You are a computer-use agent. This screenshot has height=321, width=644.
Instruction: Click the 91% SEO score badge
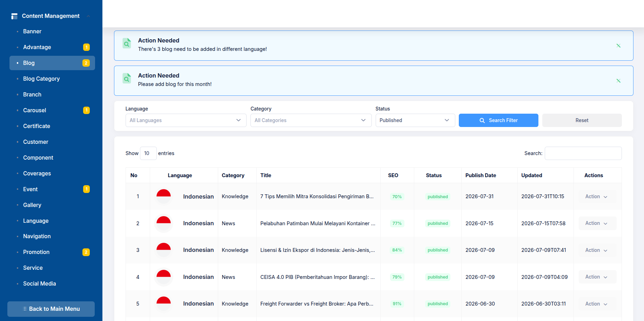pyautogui.click(x=397, y=304)
